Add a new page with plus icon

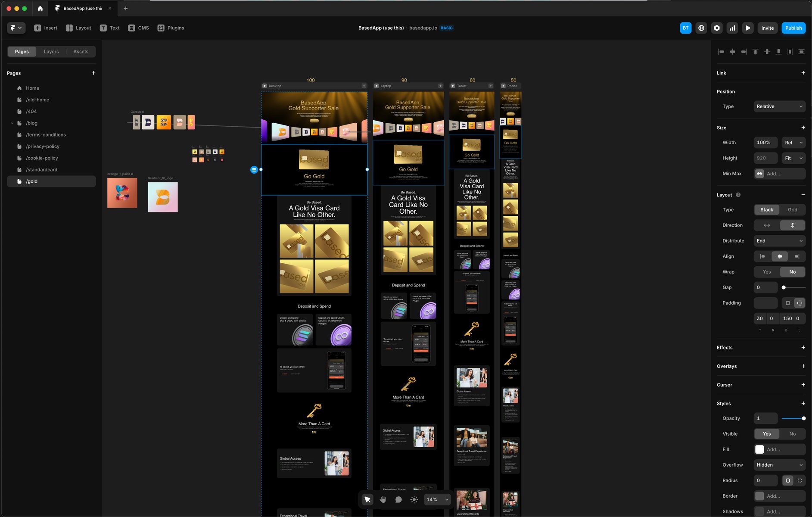coord(93,73)
